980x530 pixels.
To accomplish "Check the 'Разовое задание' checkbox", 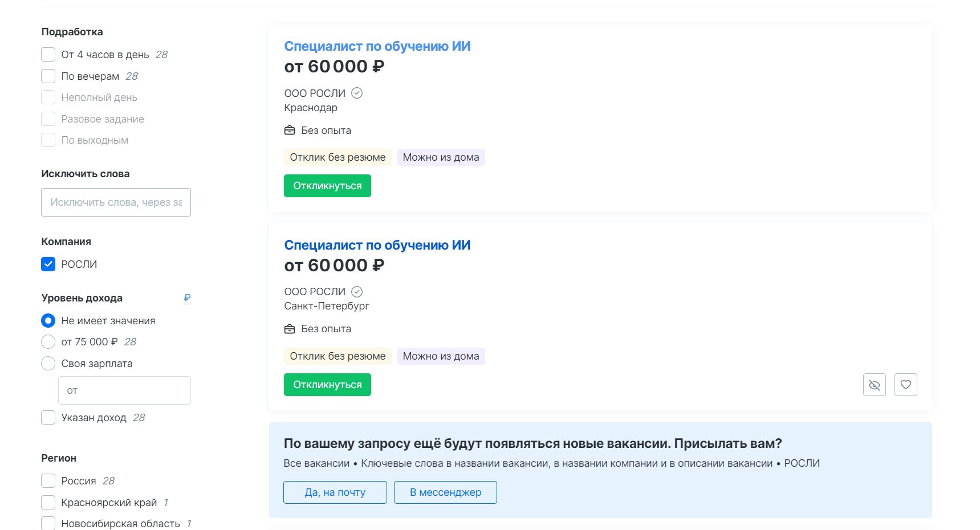I will pos(48,119).
